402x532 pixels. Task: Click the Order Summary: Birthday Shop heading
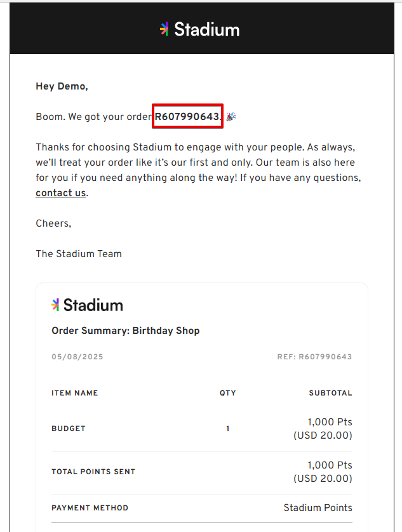[x=126, y=331]
